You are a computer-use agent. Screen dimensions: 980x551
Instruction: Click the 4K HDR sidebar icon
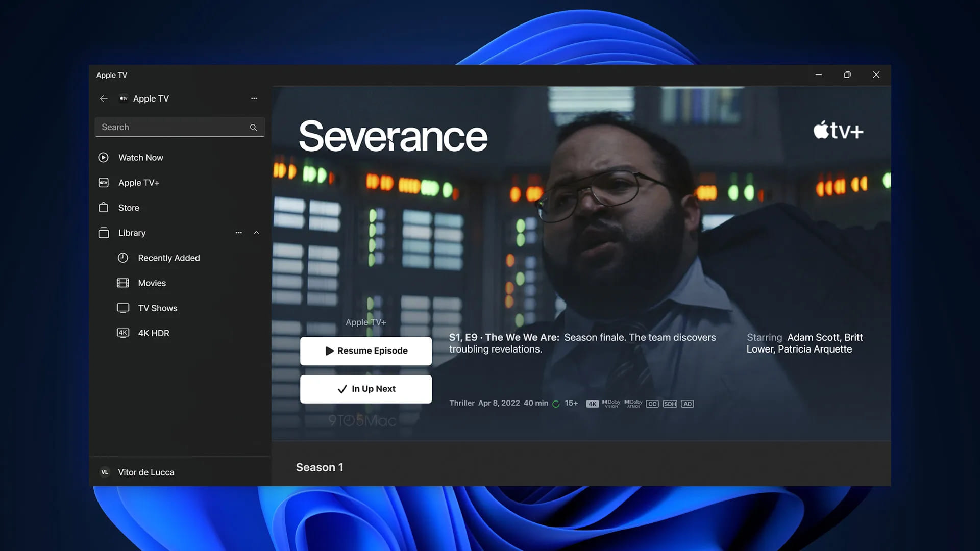(122, 333)
